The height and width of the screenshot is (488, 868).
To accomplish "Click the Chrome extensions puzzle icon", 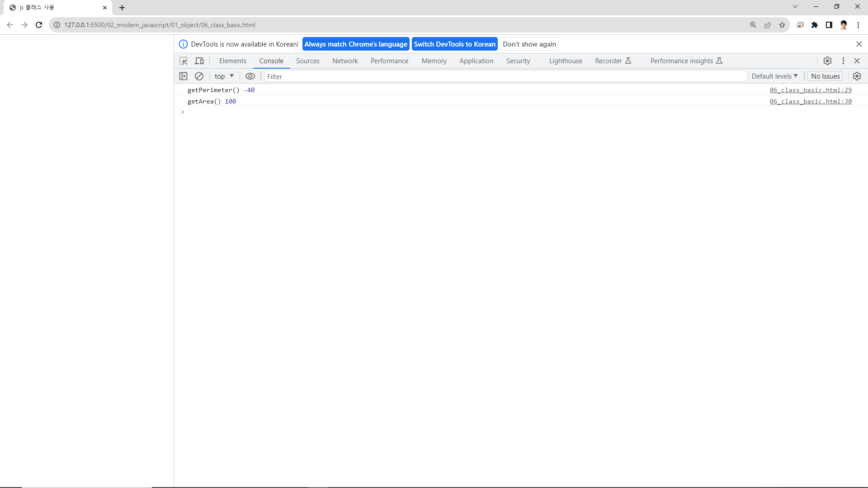I will click(815, 25).
